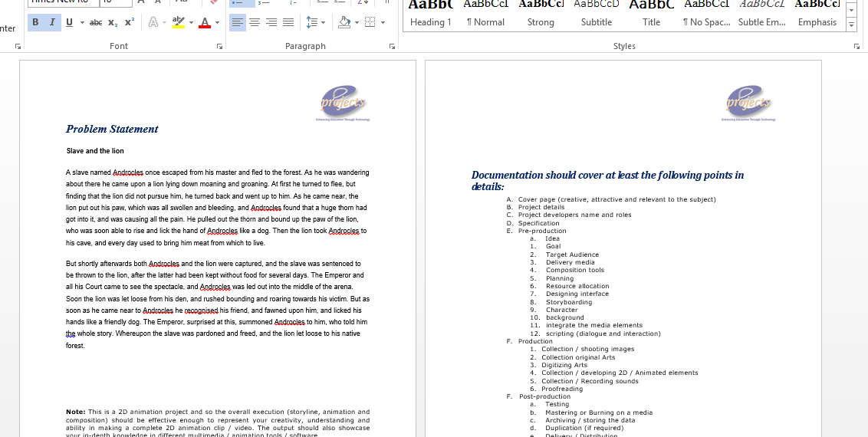The image size is (868, 437).
Task: Click the Composition tools list item
Action: [x=575, y=270]
